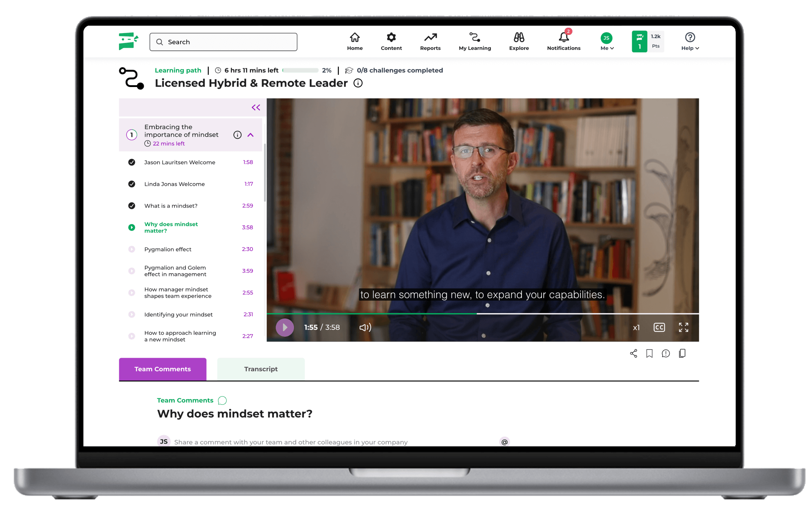Open My Learning path icon

[474, 37]
